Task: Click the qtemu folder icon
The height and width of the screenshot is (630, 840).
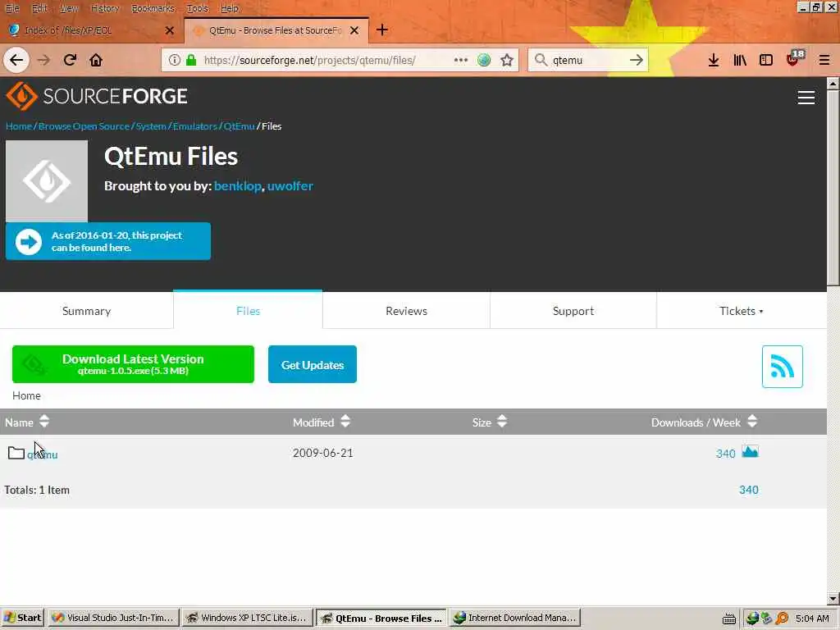Action: pyautogui.click(x=16, y=453)
